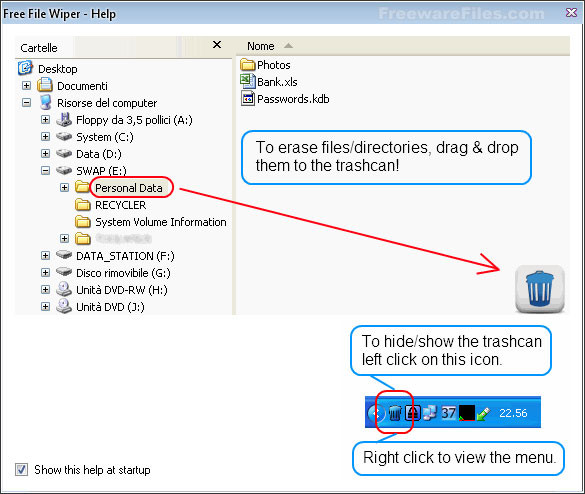Click the black graph monitor tray icon
The image size is (585, 494).
pyautogui.click(x=466, y=413)
